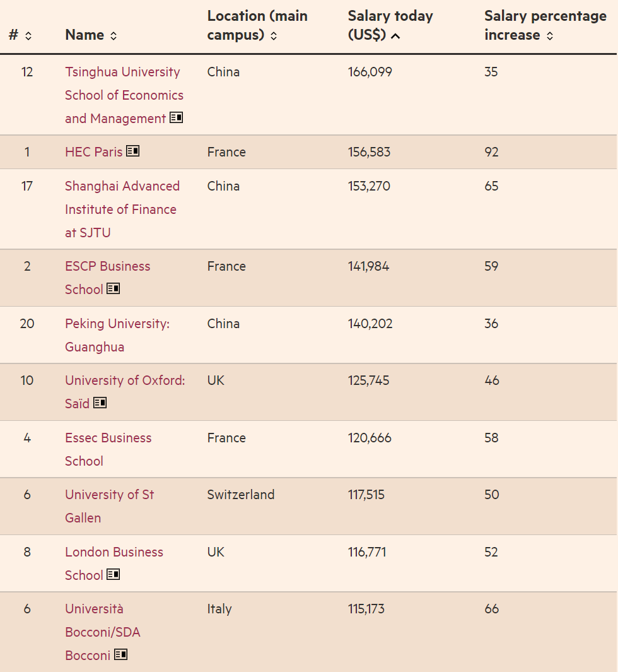Select the salary cell showing 166,099
618x672 pixels.
tap(370, 72)
